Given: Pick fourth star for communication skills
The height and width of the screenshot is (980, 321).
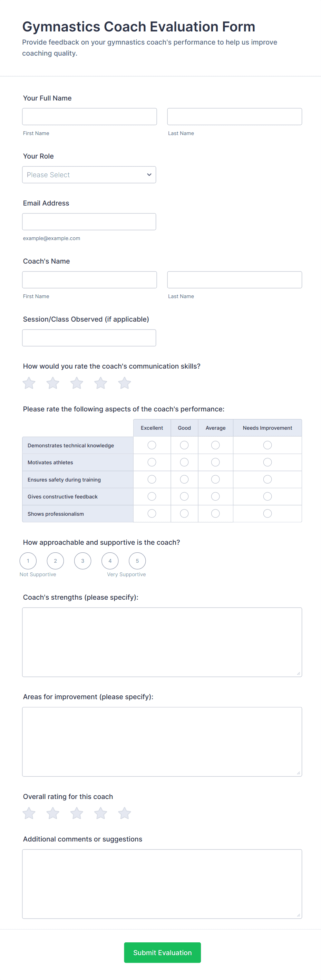Looking at the screenshot, I should [x=101, y=383].
